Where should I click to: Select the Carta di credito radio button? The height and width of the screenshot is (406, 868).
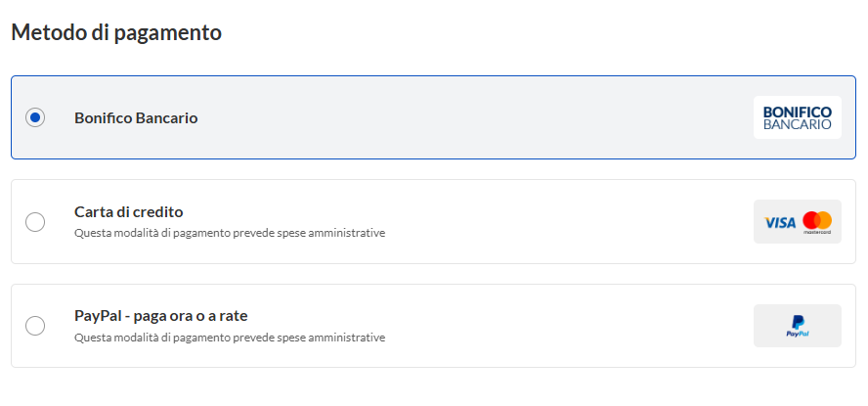coord(35,222)
